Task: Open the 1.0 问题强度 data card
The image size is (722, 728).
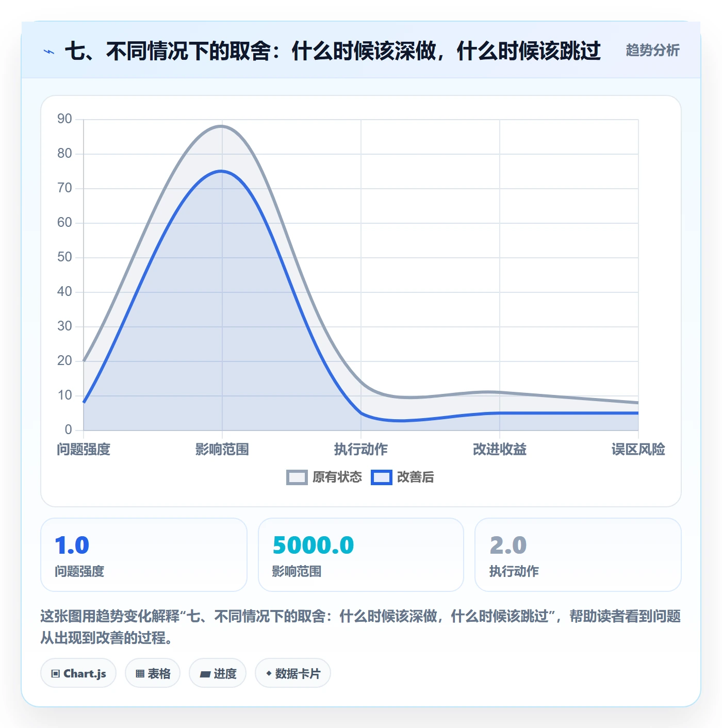Action: pos(144,555)
